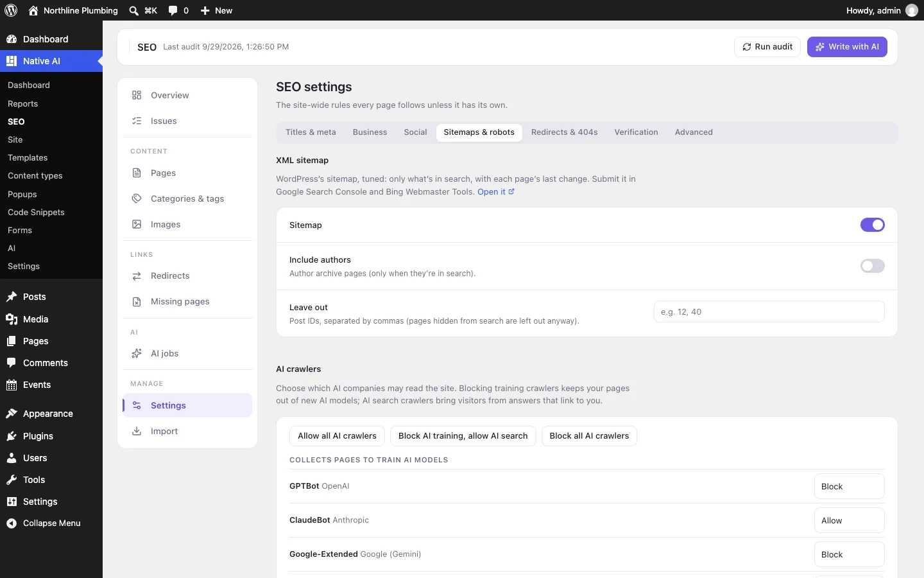Open Site in Native AI submenu
Viewport: 924px width, 578px height.
pyautogui.click(x=15, y=139)
